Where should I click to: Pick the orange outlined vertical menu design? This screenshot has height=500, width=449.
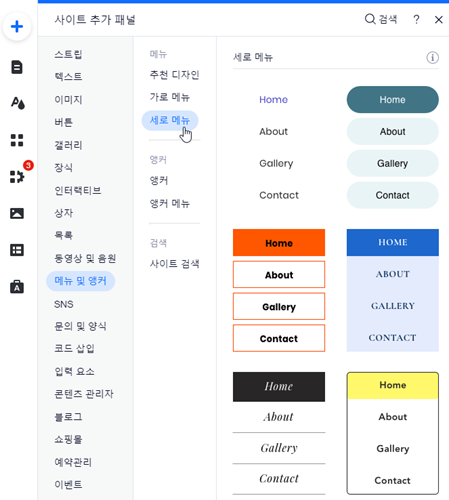[x=279, y=290]
